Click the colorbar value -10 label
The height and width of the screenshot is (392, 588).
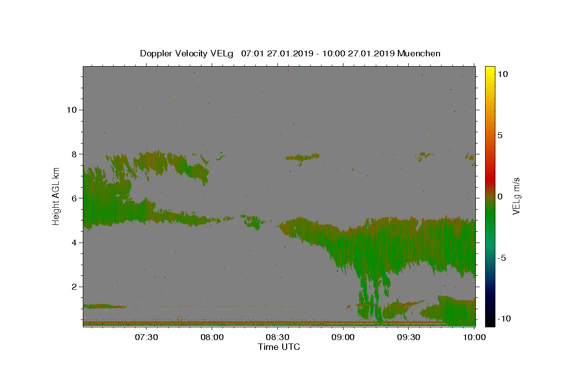coord(504,318)
